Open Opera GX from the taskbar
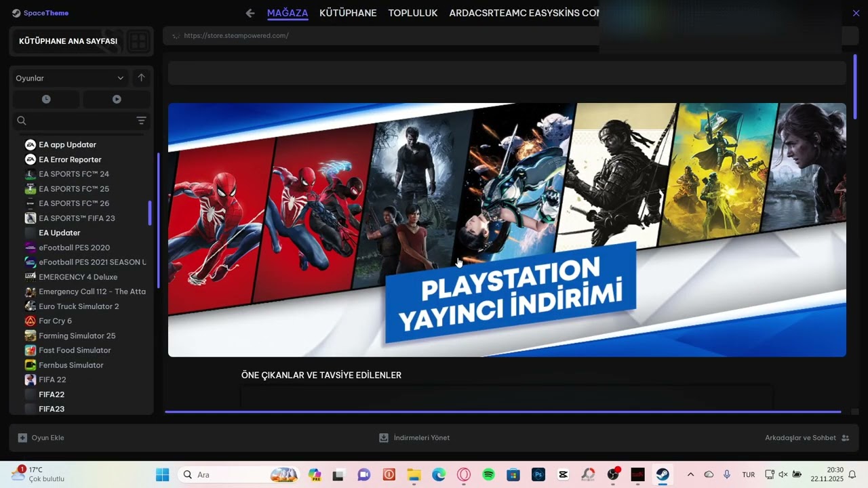 464,474
